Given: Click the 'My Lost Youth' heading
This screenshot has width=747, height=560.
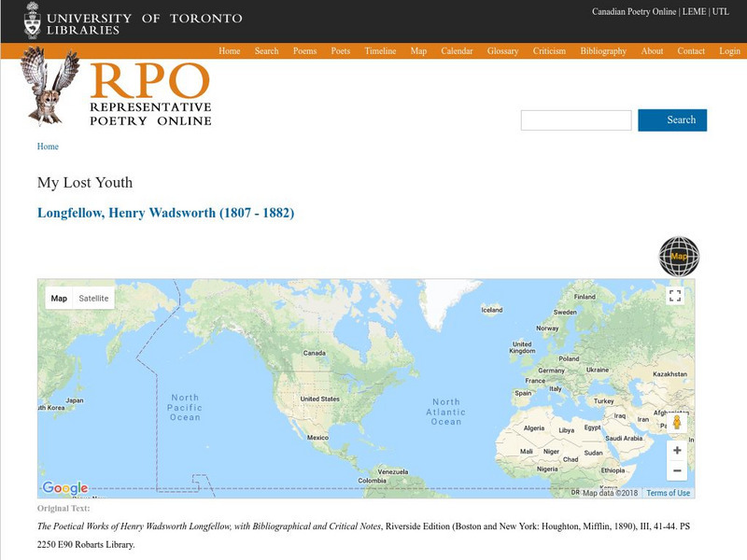Looking at the screenshot, I should [x=85, y=182].
